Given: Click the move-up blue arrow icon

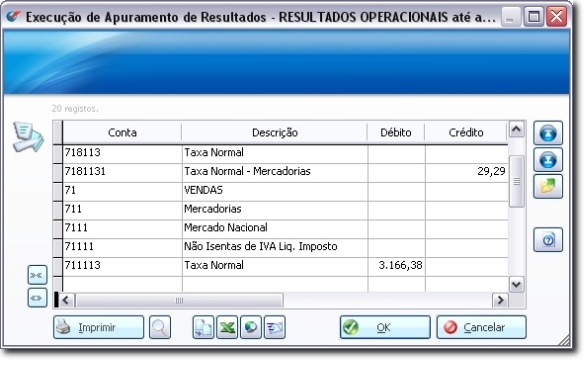Looking at the screenshot, I should (548, 133).
